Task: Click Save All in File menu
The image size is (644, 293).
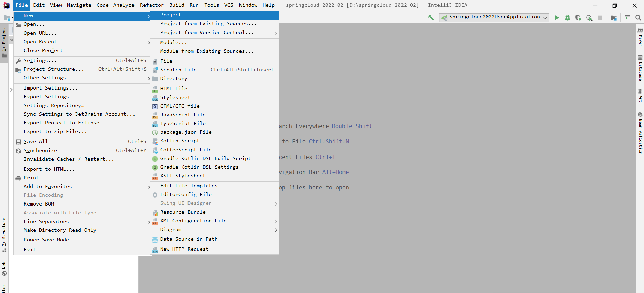Action: pyautogui.click(x=82, y=141)
